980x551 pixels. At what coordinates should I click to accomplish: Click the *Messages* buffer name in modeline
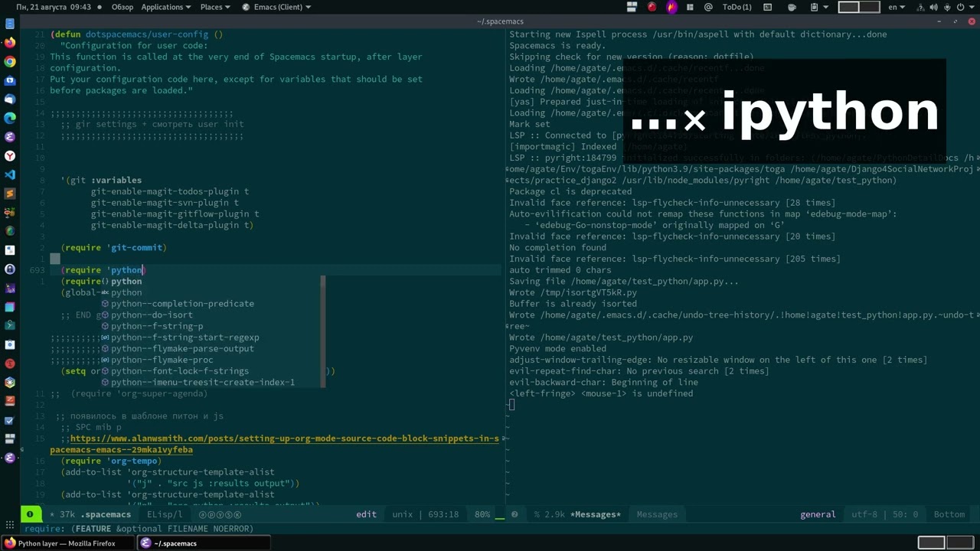coord(595,514)
